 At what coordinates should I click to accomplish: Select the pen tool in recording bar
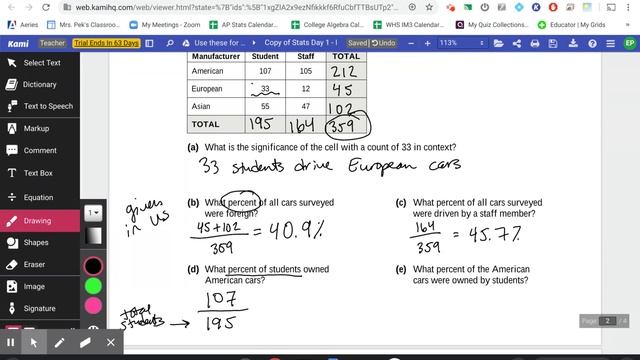(60, 342)
